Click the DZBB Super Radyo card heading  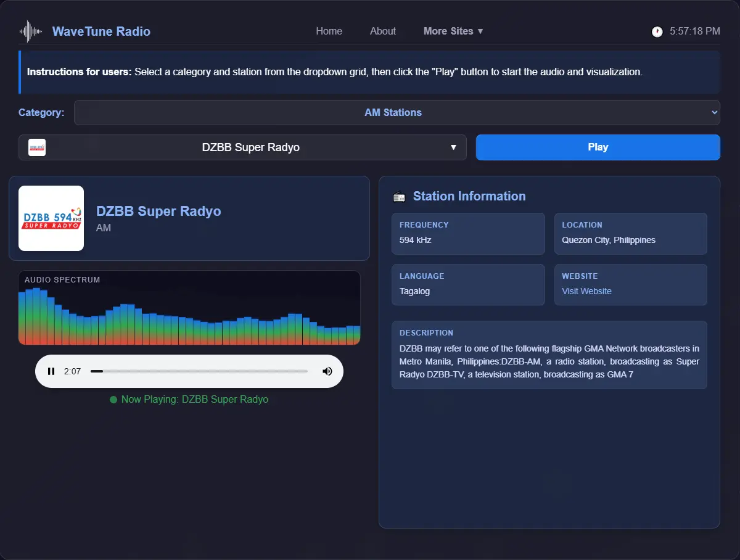click(158, 211)
